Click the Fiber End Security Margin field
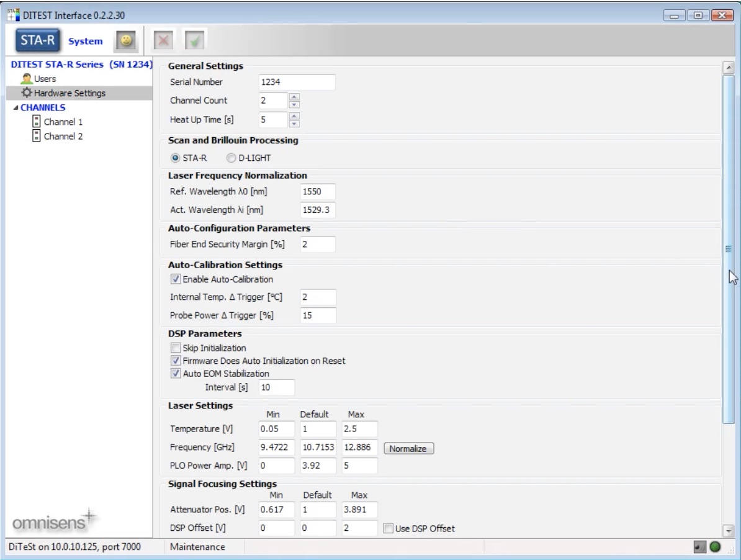 318,245
